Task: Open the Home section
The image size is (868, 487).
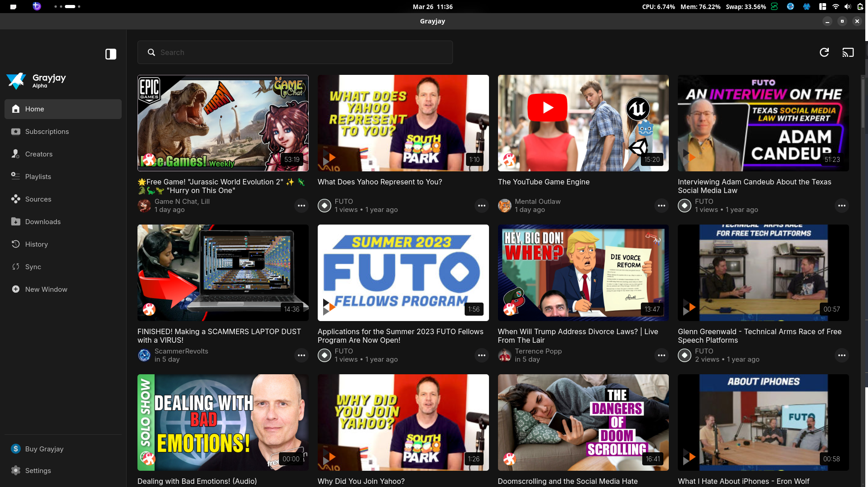Action: [63, 109]
